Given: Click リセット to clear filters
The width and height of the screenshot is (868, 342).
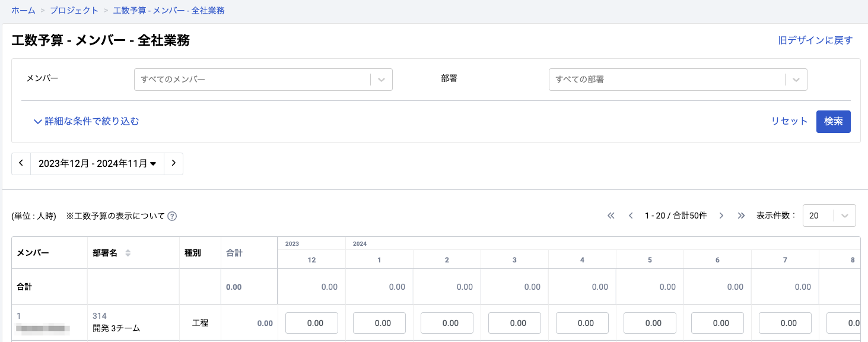Looking at the screenshot, I should pyautogui.click(x=789, y=121).
